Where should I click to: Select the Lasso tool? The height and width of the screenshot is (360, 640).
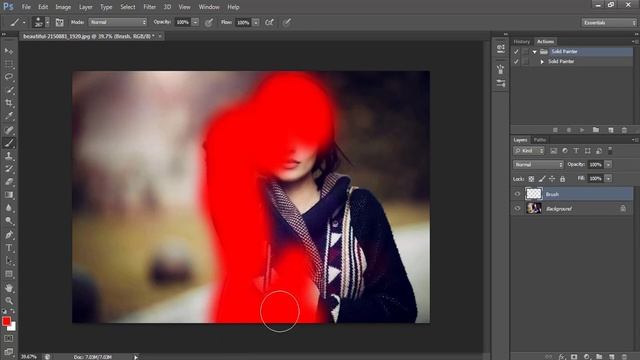(9, 77)
